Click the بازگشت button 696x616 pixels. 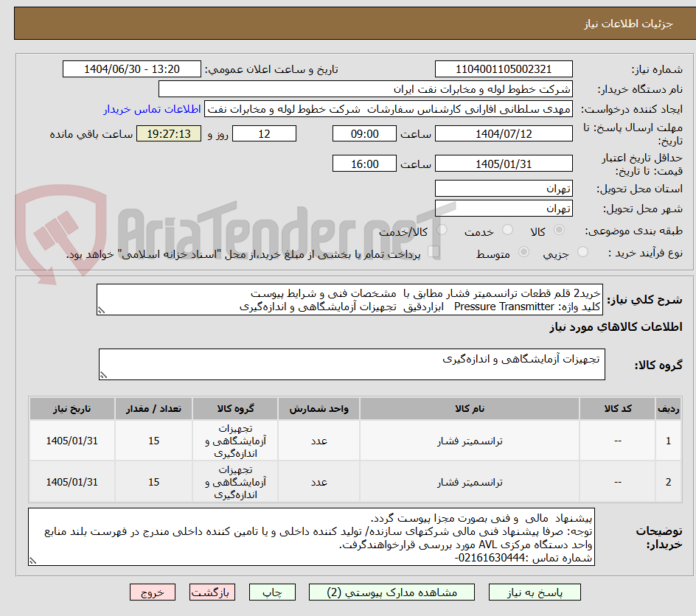click(x=212, y=592)
